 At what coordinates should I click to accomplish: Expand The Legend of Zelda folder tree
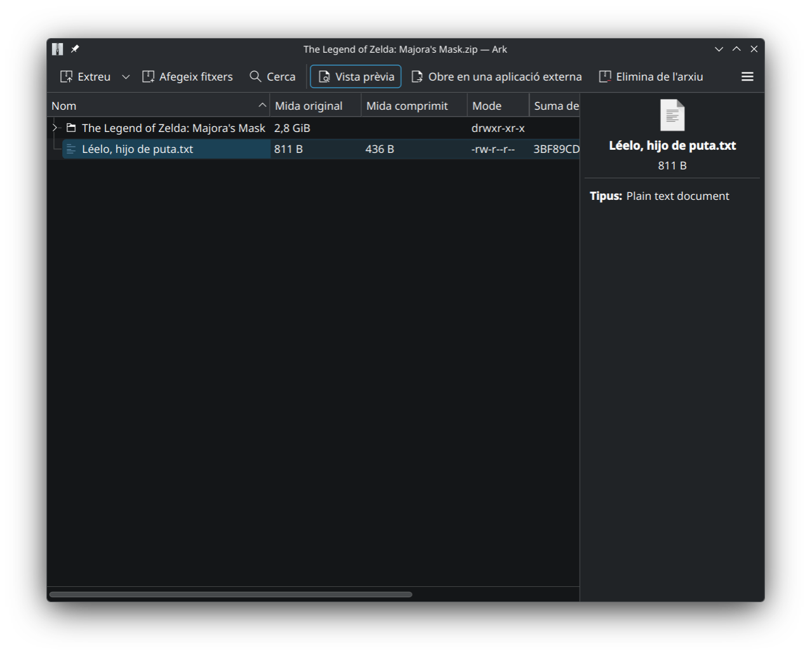click(x=55, y=128)
